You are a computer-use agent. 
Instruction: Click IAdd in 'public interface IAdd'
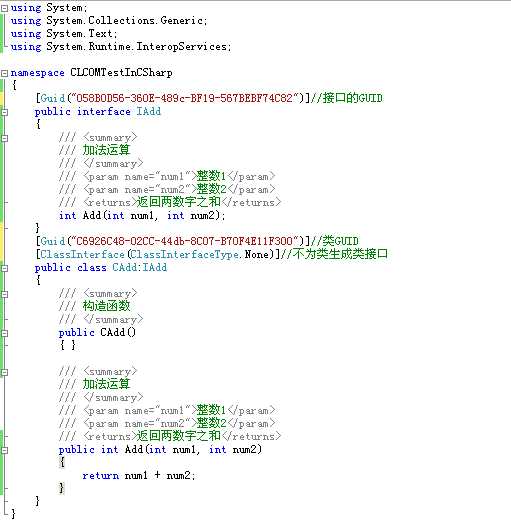(x=148, y=112)
